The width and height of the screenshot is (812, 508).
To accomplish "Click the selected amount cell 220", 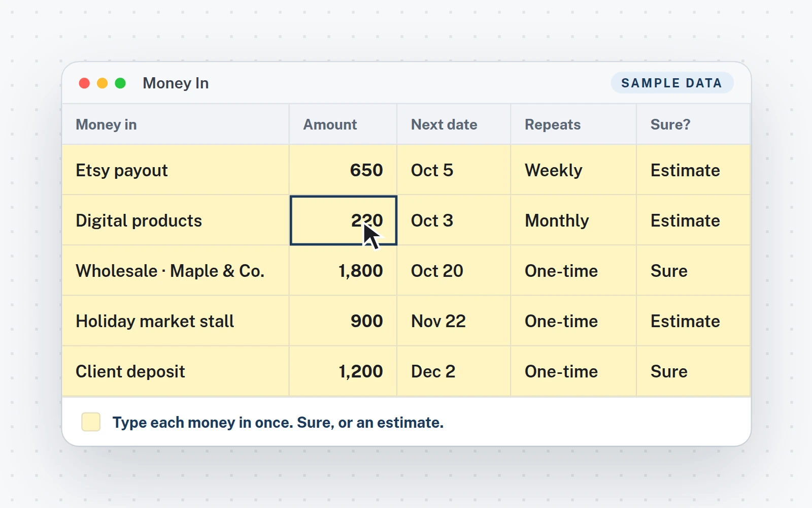I will coord(344,220).
